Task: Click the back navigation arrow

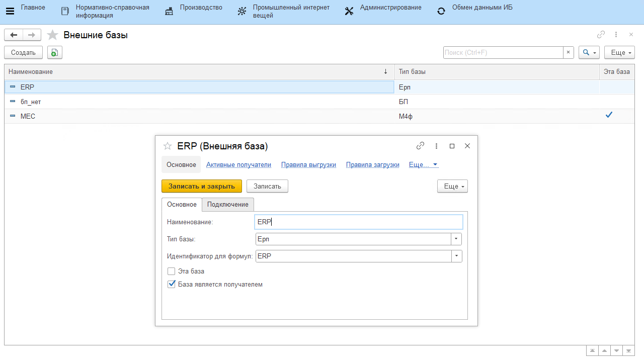Action: coord(14,35)
